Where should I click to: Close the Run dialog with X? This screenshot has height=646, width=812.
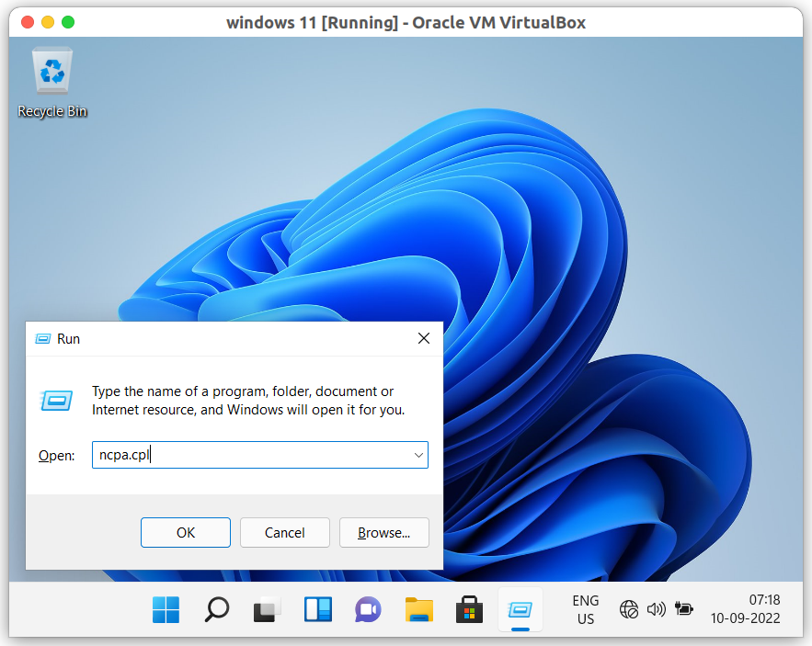pyautogui.click(x=424, y=338)
